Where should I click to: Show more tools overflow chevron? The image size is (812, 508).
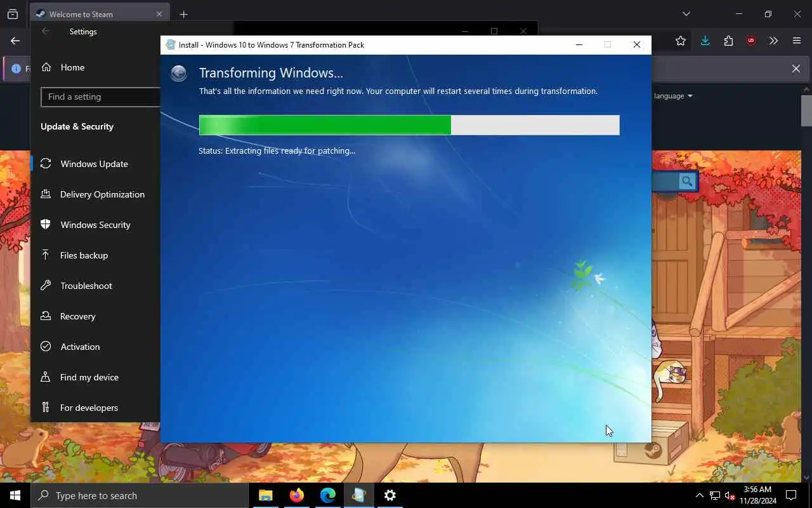point(773,41)
